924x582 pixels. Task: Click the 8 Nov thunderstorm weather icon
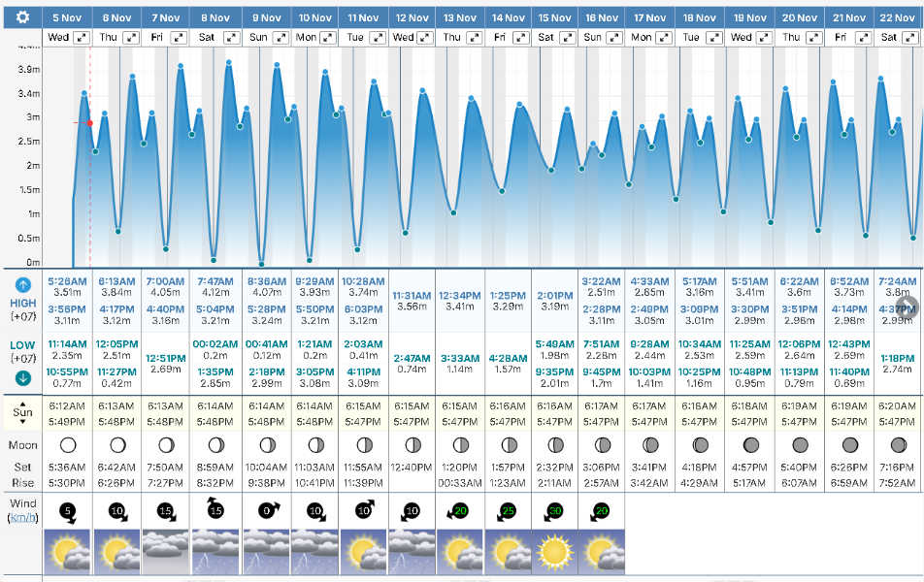(215, 550)
